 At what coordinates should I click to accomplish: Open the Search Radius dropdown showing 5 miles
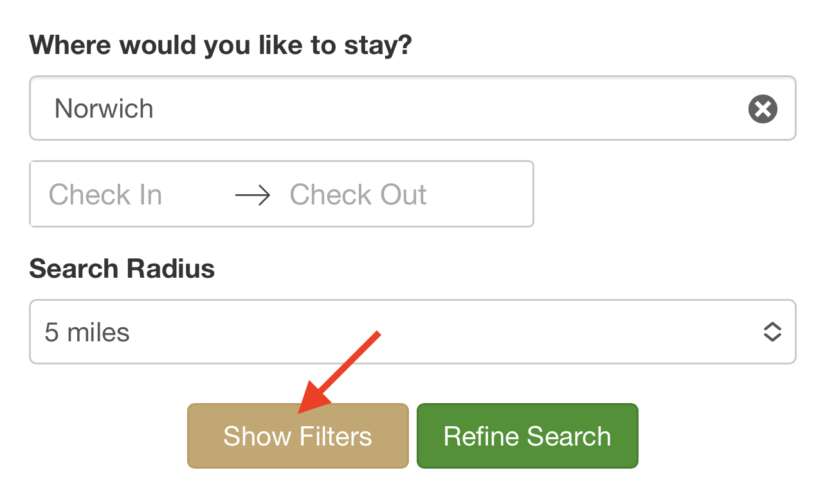click(x=413, y=332)
